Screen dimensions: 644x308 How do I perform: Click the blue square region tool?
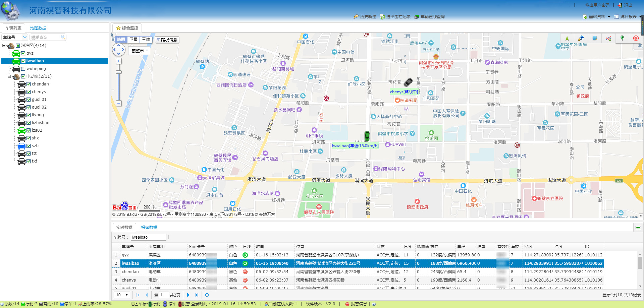(x=595, y=38)
